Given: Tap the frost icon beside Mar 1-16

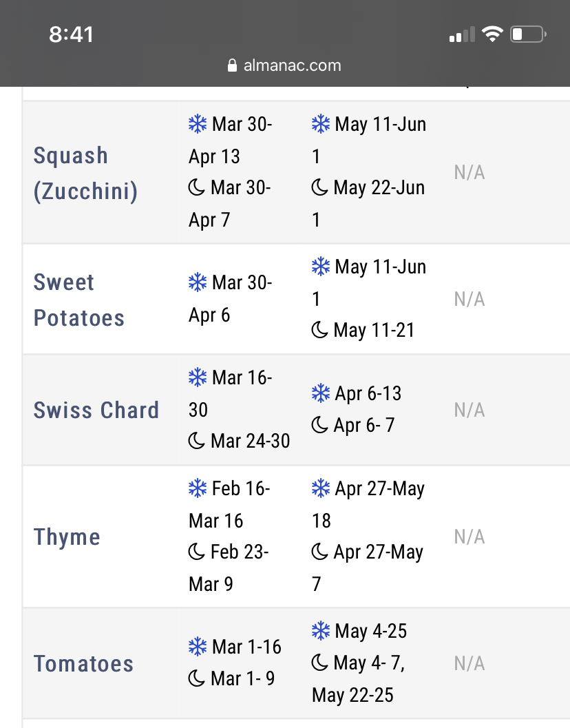Looking at the screenshot, I should (198, 647).
